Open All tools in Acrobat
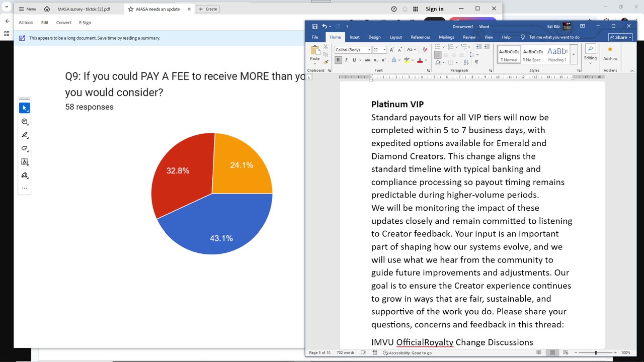644x362 pixels. coord(26,23)
